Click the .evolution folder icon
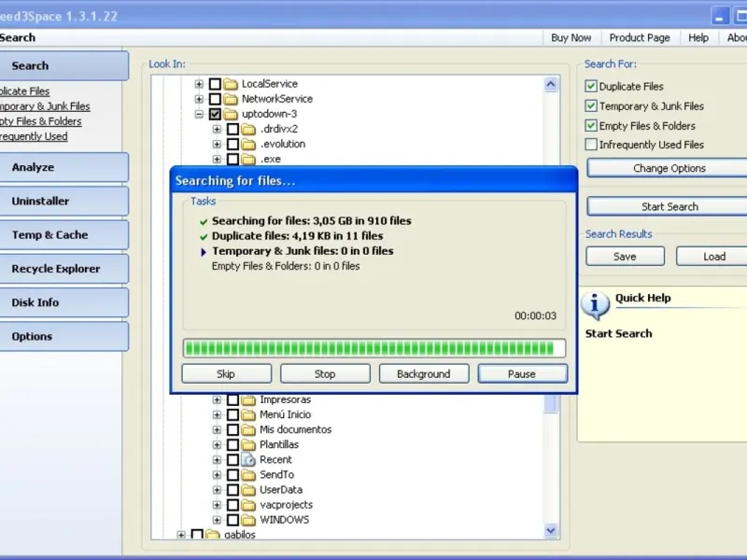The height and width of the screenshot is (560, 747). pos(248,144)
